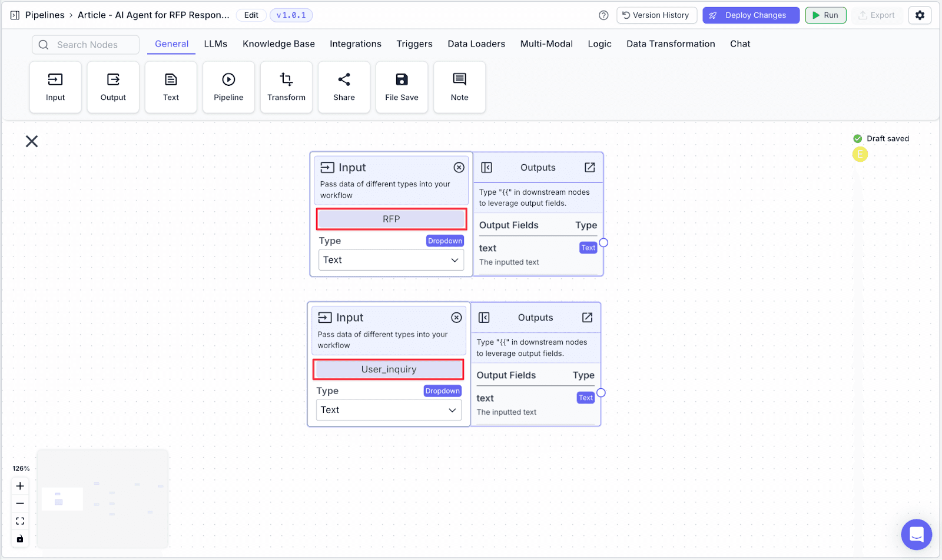
Task: Click the User_inquiry text output connector
Action: [601, 393]
